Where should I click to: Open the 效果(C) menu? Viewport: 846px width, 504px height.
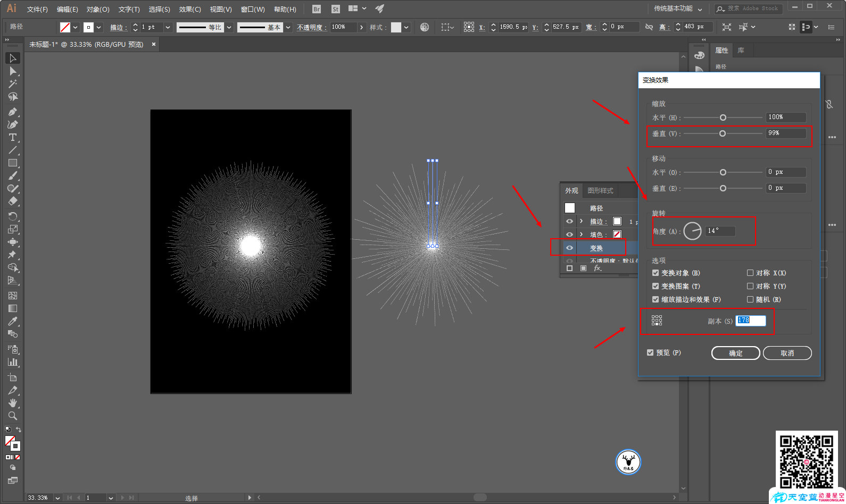tap(190, 9)
